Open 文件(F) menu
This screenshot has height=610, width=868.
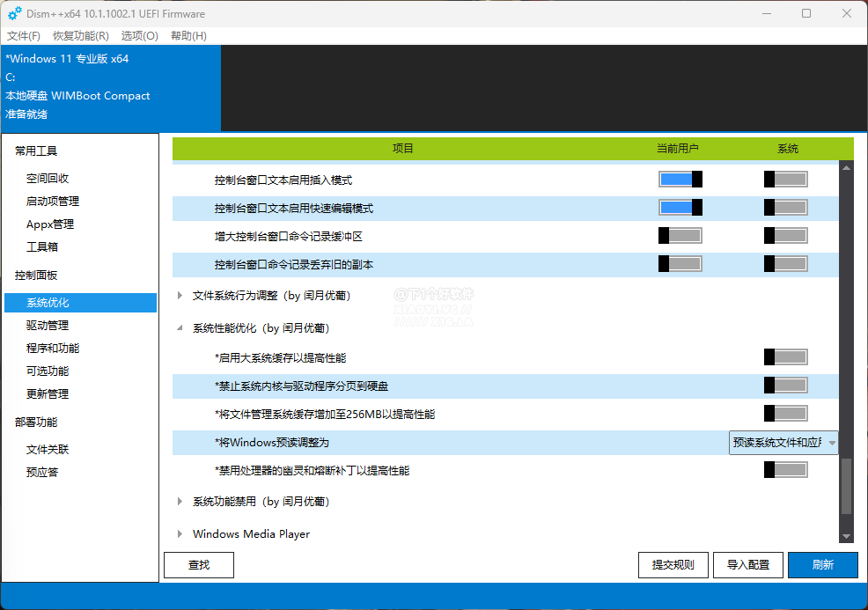point(24,36)
